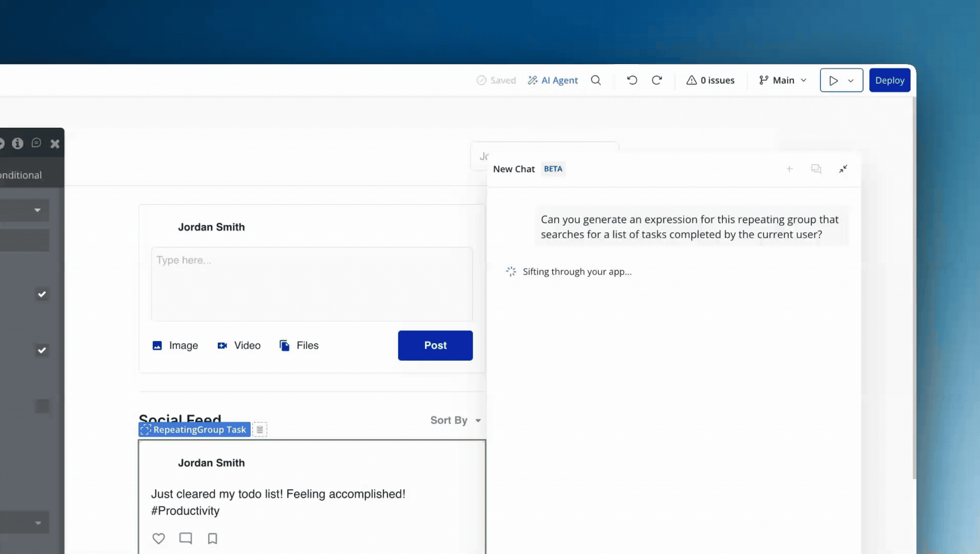This screenshot has width=980, height=554.
Task: Toggle the second checked property checkbox
Action: coord(42,350)
